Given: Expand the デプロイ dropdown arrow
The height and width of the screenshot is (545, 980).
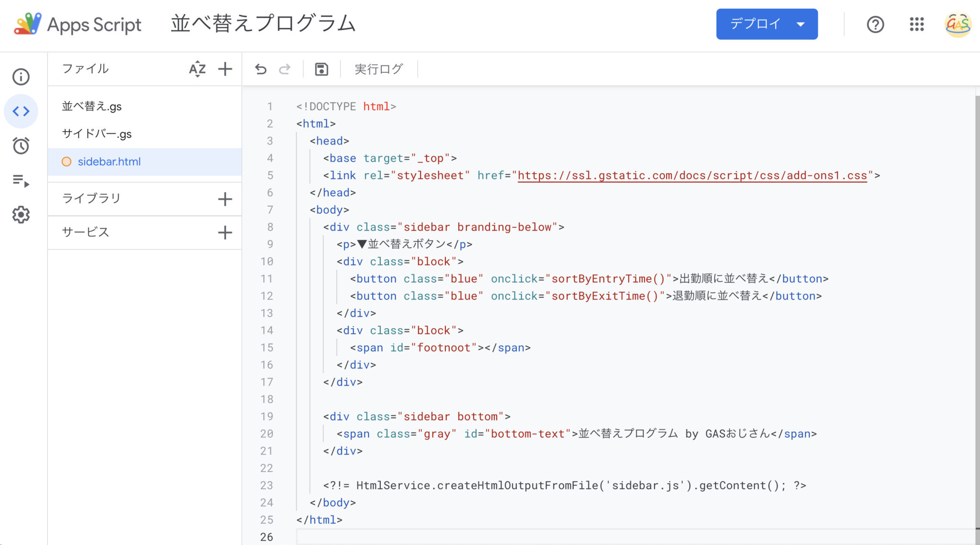Looking at the screenshot, I should pyautogui.click(x=800, y=23).
